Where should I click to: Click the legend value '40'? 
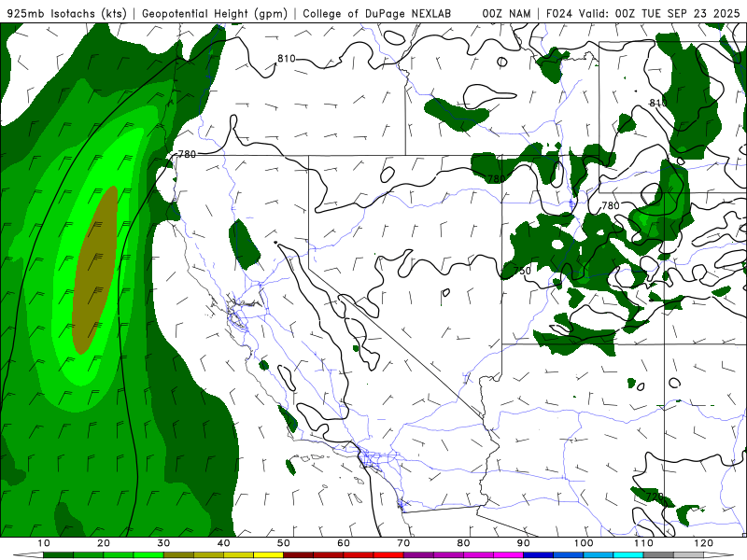pos(223,543)
